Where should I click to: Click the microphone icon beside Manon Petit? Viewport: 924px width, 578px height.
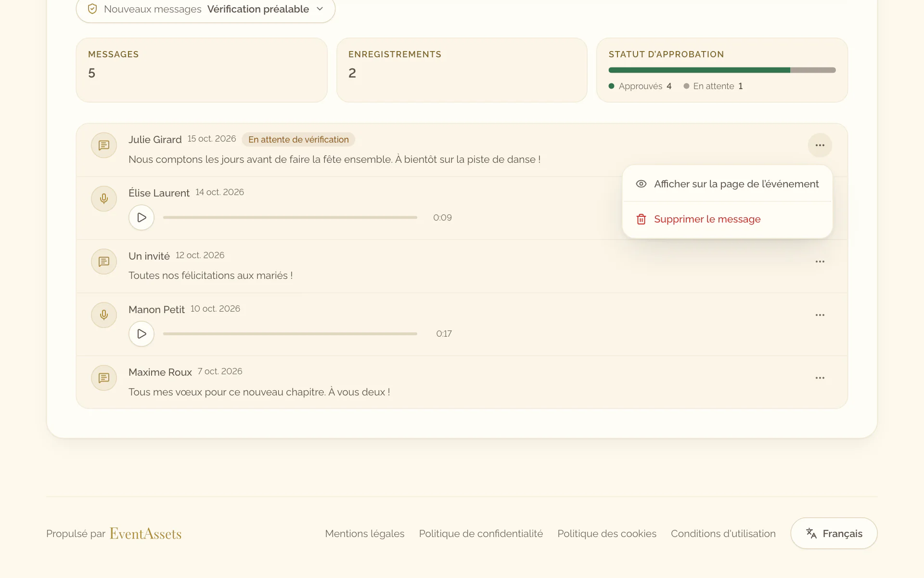pos(104,315)
